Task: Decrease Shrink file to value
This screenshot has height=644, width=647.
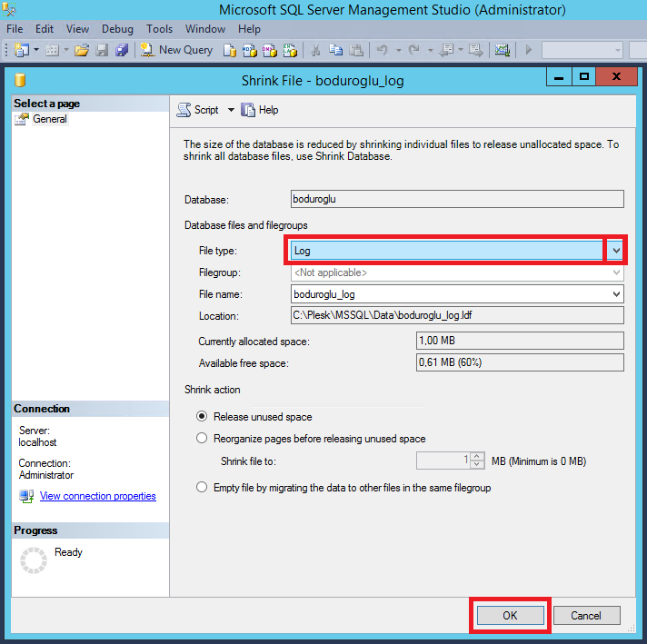Action: (x=477, y=465)
